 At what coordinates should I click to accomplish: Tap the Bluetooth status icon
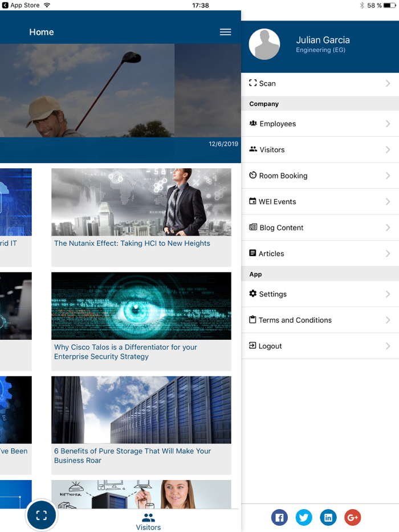362,6
